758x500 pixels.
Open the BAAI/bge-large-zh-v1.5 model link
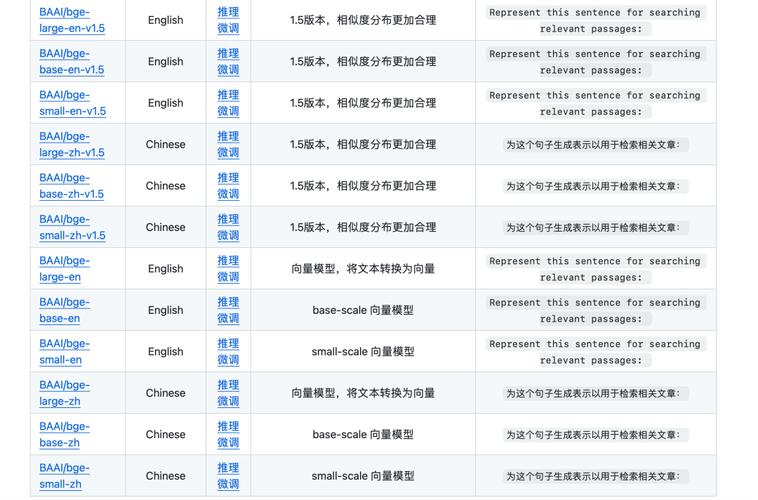[72, 145]
